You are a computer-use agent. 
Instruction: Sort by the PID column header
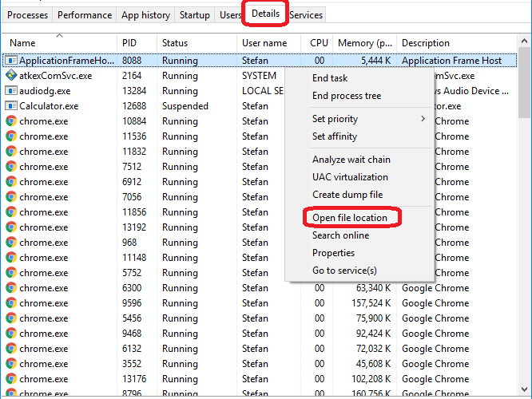137,43
